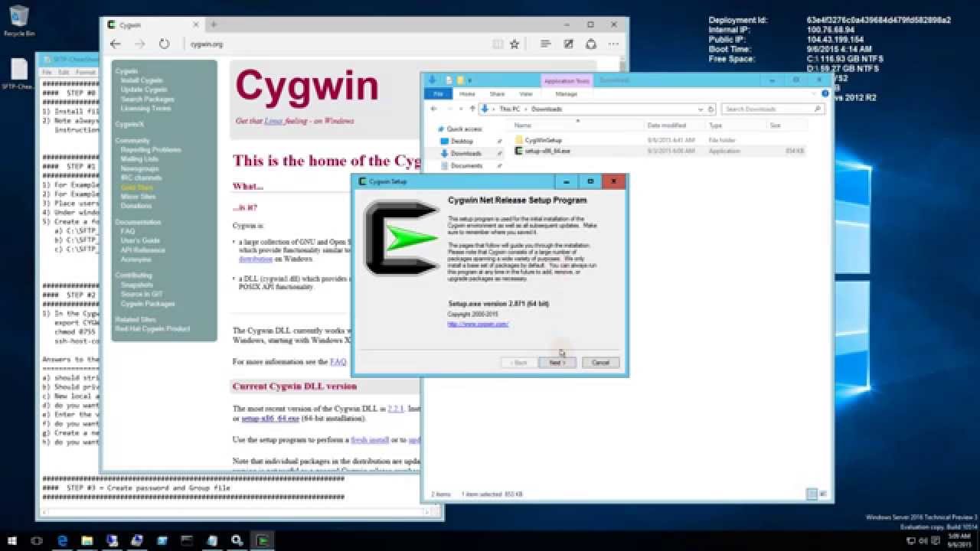Click the Cygwin logo icon in the setup title bar
This screenshot has width=980, height=551.
pos(362,182)
